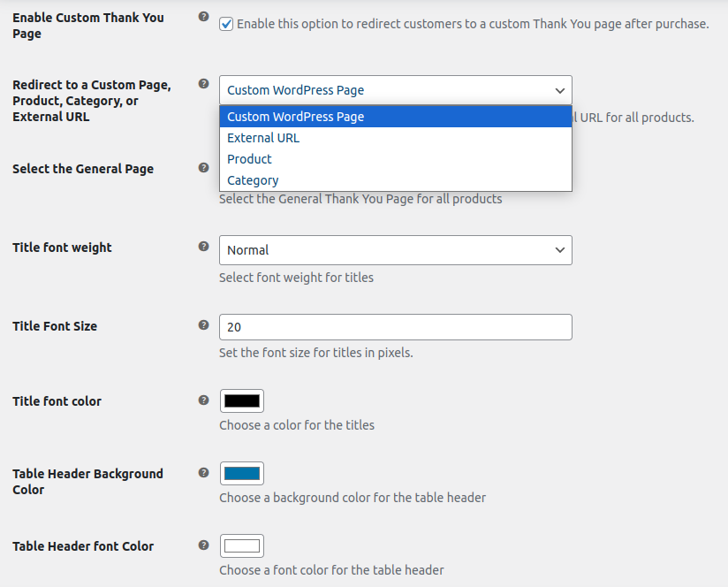728x587 pixels.
Task: Open the Title font weight Normal dropdown
Action: (395, 250)
